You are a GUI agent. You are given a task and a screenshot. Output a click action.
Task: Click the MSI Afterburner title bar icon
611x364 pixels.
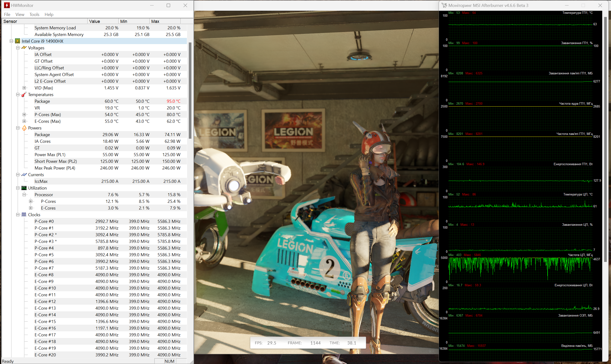[444, 5]
